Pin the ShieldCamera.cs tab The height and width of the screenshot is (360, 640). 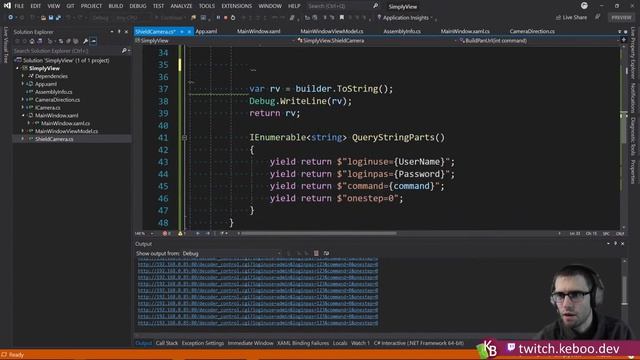pos(182,31)
